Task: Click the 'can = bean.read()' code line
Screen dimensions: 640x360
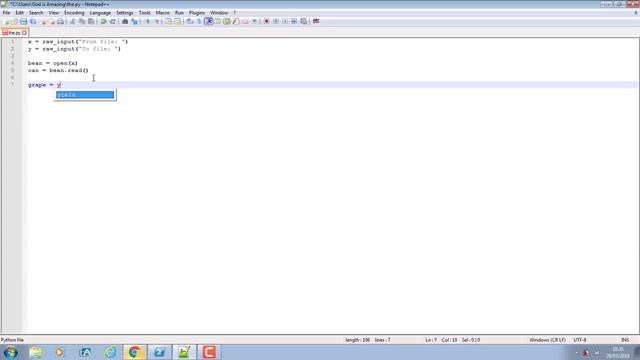Action: point(58,71)
